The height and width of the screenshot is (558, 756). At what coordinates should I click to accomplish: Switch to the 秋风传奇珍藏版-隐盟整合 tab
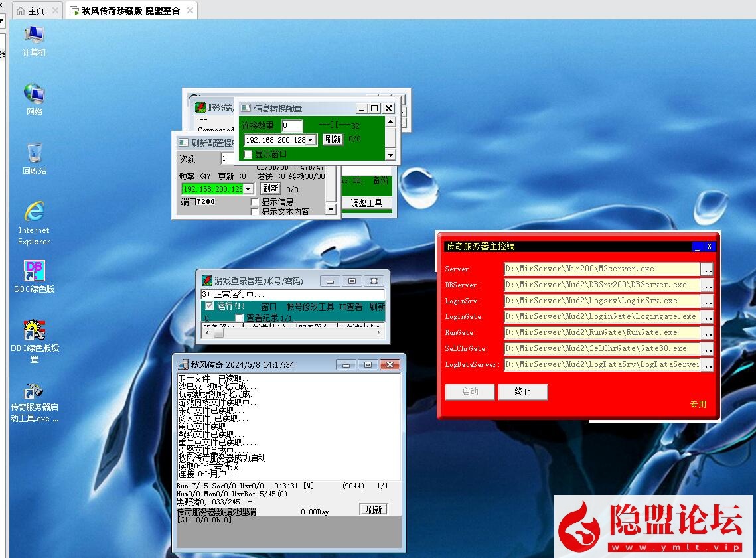pyautogui.click(x=131, y=11)
